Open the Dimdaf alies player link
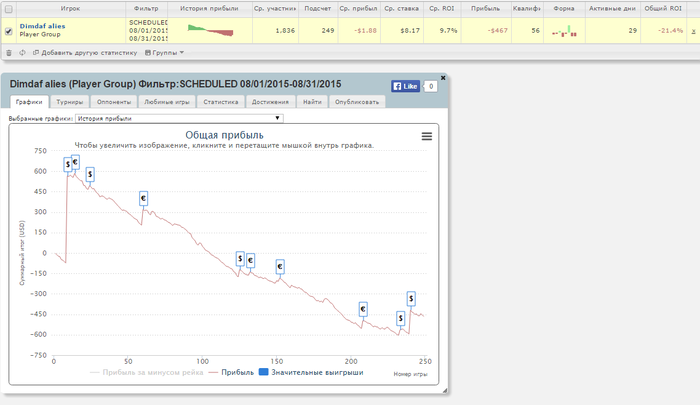700x405 pixels. (42, 26)
